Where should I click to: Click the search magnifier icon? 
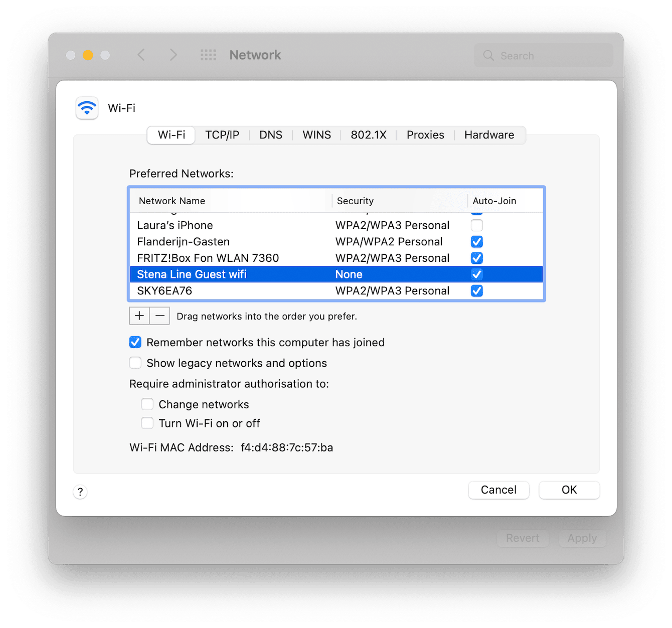tap(488, 55)
